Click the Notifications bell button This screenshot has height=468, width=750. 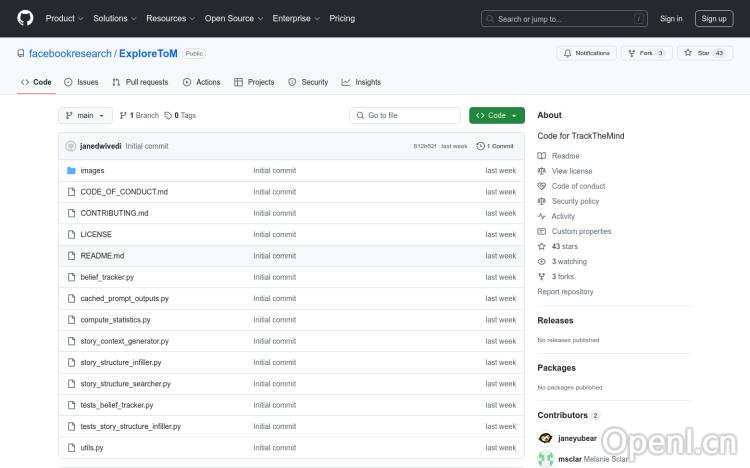pyautogui.click(x=587, y=53)
